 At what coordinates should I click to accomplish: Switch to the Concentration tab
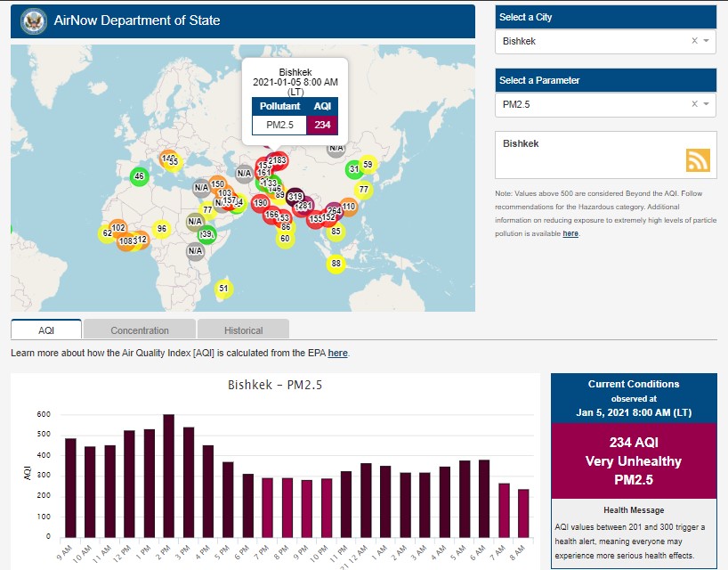140,330
